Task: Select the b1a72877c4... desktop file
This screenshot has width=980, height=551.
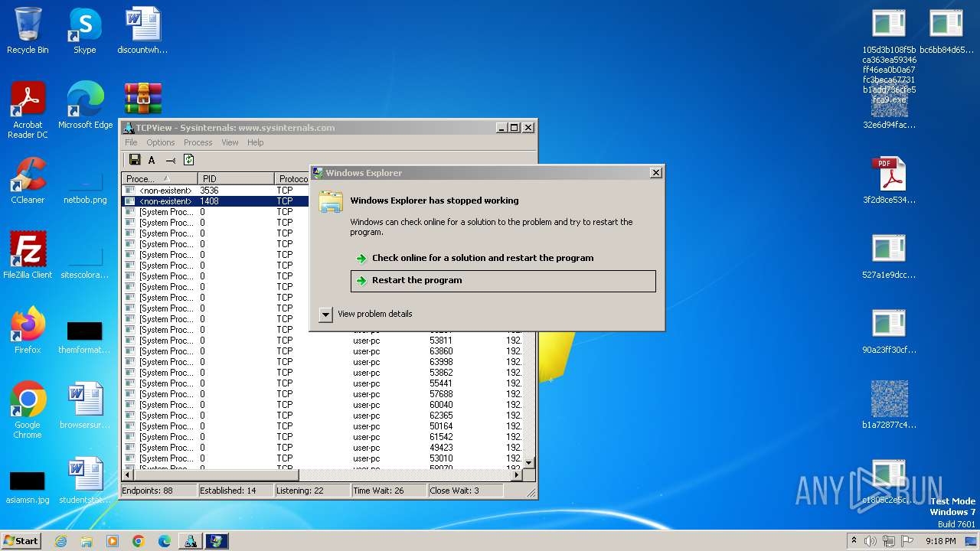Action: (x=889, y=406)
